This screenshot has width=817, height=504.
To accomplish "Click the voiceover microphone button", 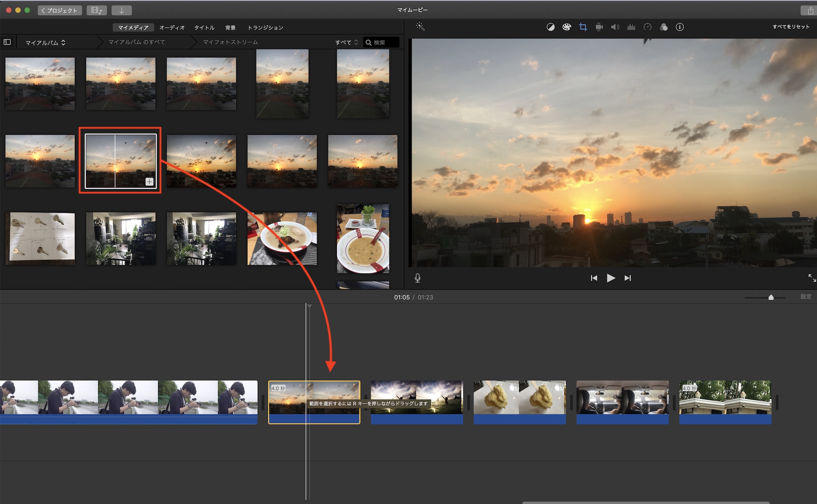I will point(417,278).
